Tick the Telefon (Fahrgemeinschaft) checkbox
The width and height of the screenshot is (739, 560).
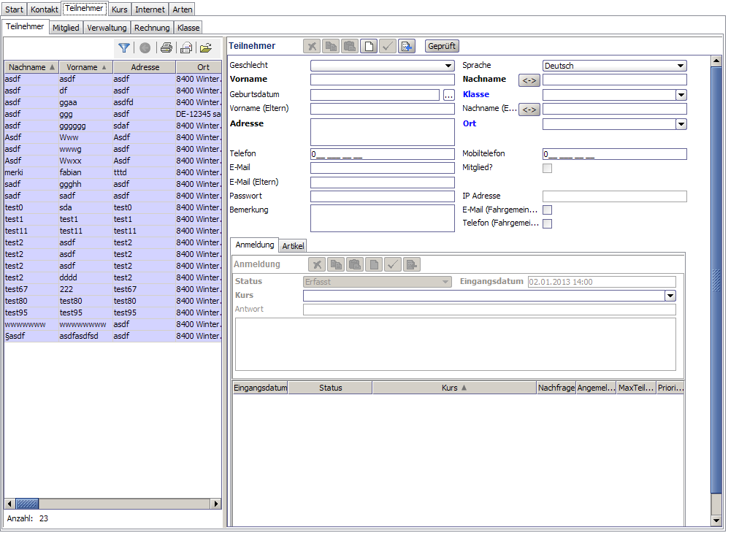click(x=547, y=223)
